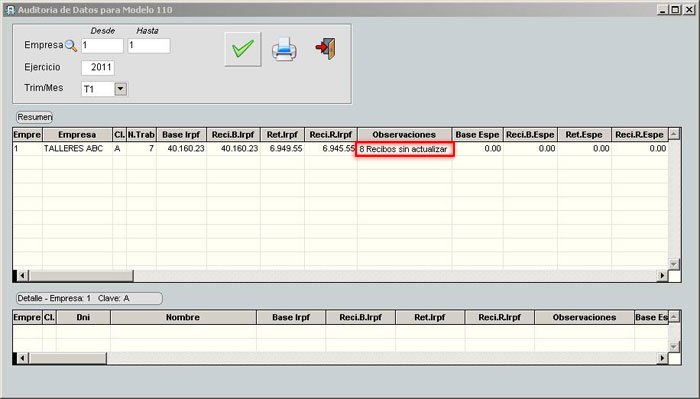
Task: Close the Auditoria de Datos window
Action: point(689,9)
